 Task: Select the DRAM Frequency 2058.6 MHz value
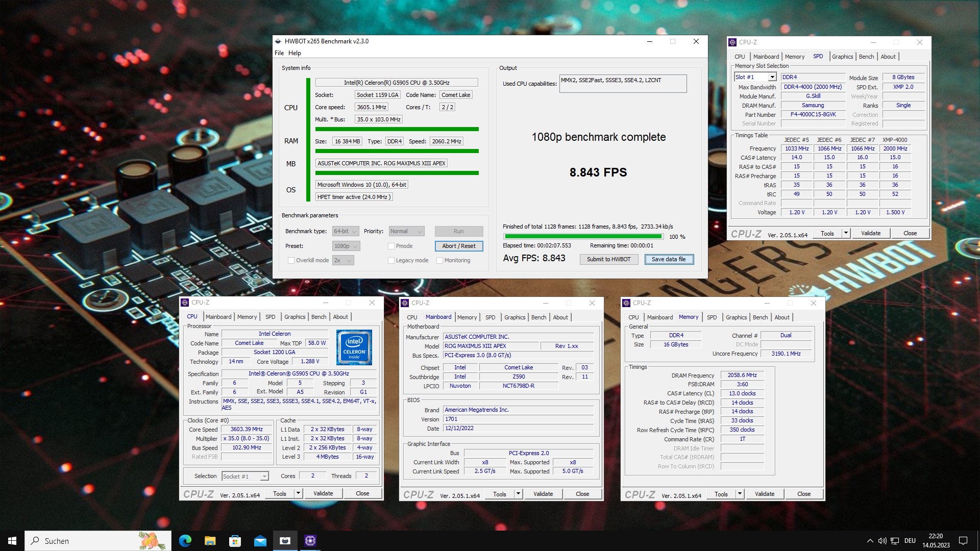(x=742, y=375)
